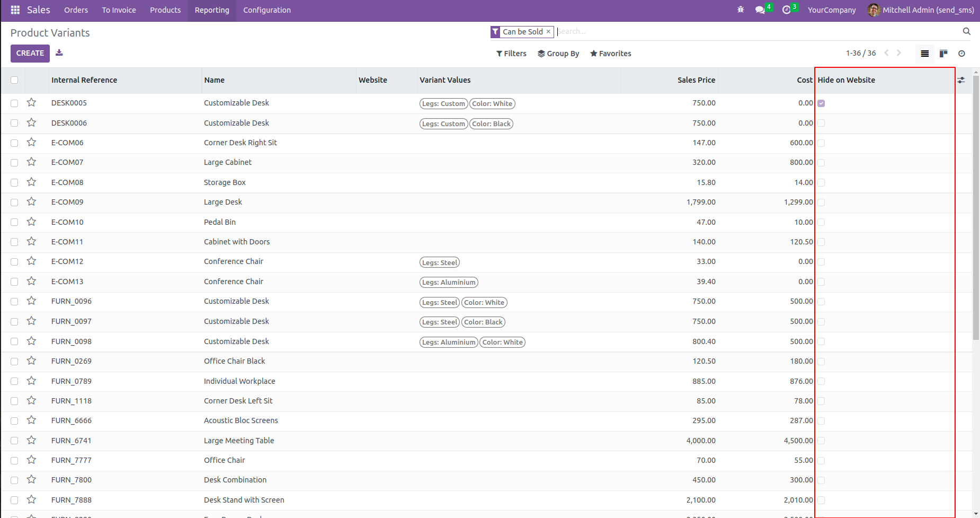
Task: Switch to kanban view
Action: (x=943, y=54)
